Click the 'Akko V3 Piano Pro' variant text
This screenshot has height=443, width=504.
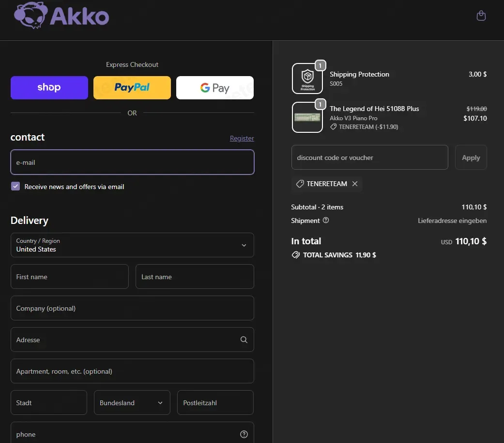353,118
